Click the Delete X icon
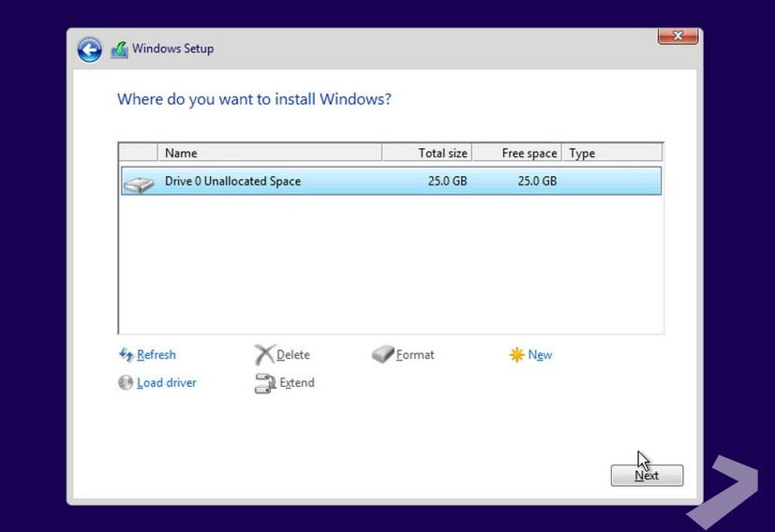 (264, 355)
